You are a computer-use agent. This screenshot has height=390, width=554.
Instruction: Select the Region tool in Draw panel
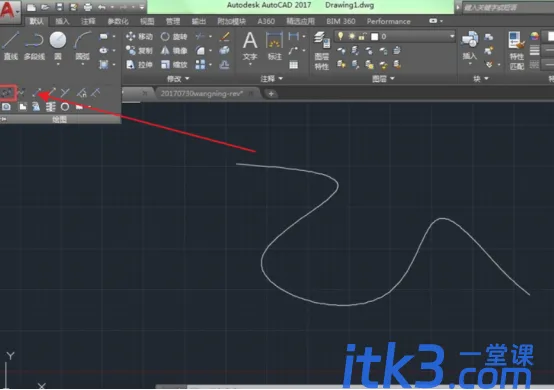tap(6, 107)
